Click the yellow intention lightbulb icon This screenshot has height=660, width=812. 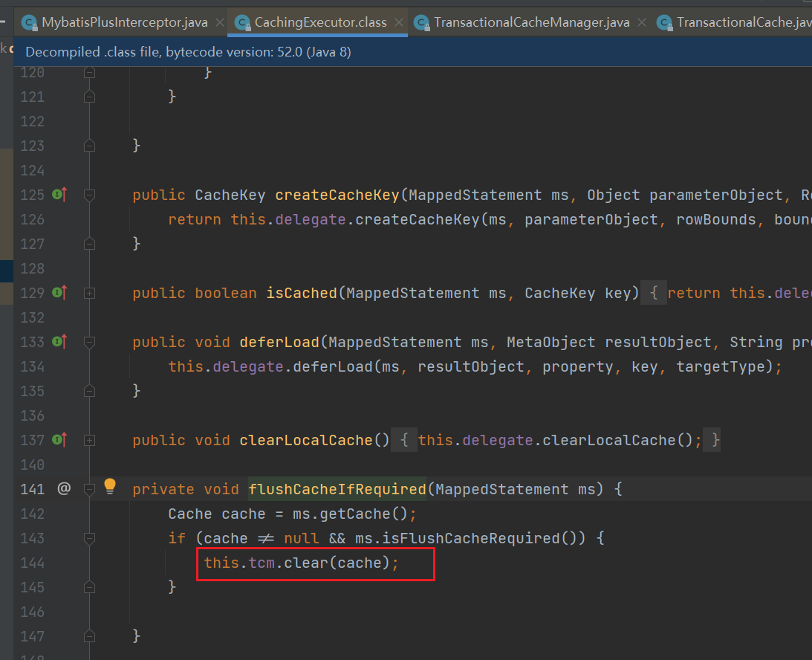110,487
